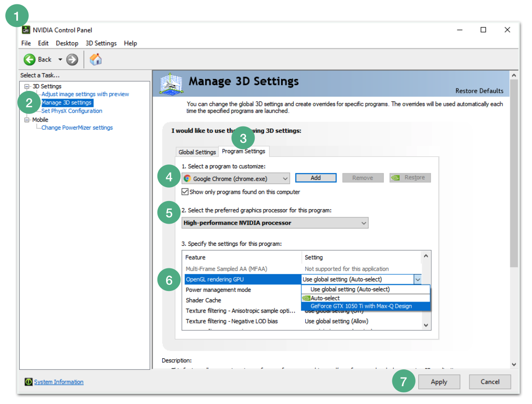Minimize the NVIDIA Control Panel window
This screenshot has height=404, width=532.
460,30
